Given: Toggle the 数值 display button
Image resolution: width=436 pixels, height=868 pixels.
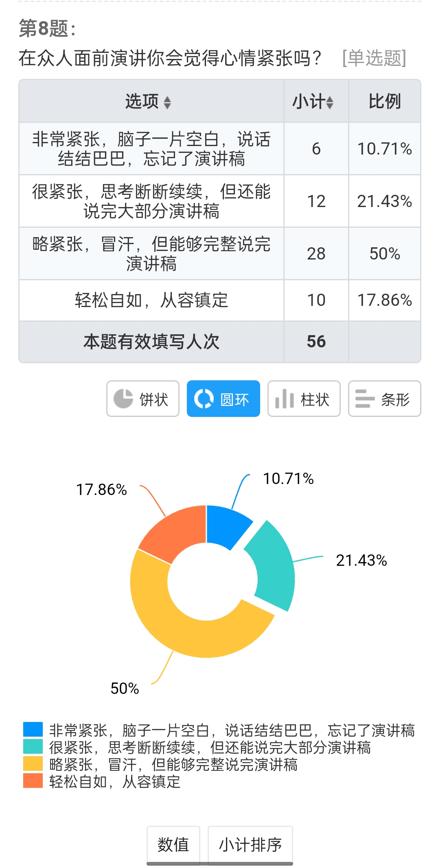Looking at the screenshot, I should tap(173, 844).
